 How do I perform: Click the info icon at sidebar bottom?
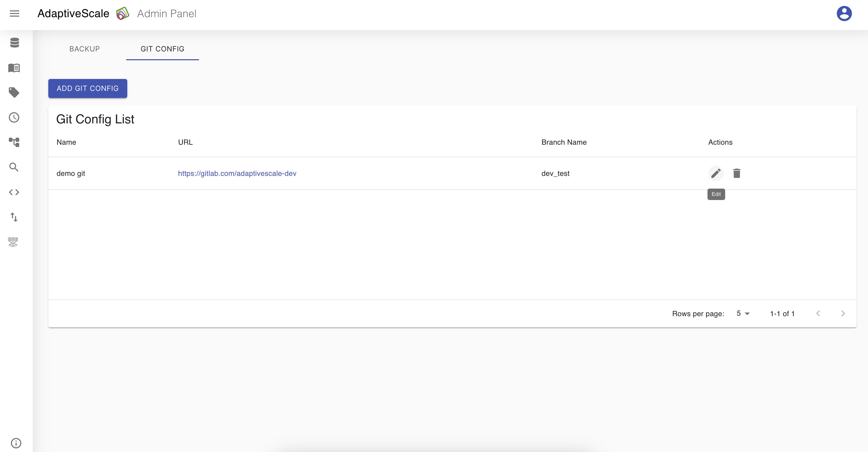coord(16,443)
